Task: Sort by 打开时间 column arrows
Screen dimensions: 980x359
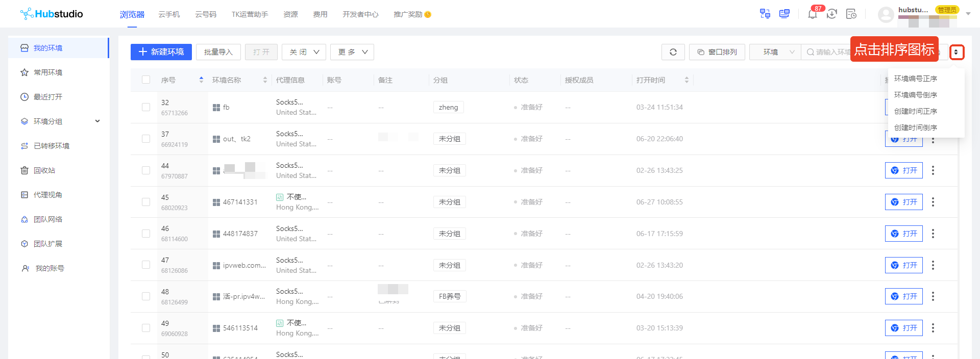Action: pos(687,80)
